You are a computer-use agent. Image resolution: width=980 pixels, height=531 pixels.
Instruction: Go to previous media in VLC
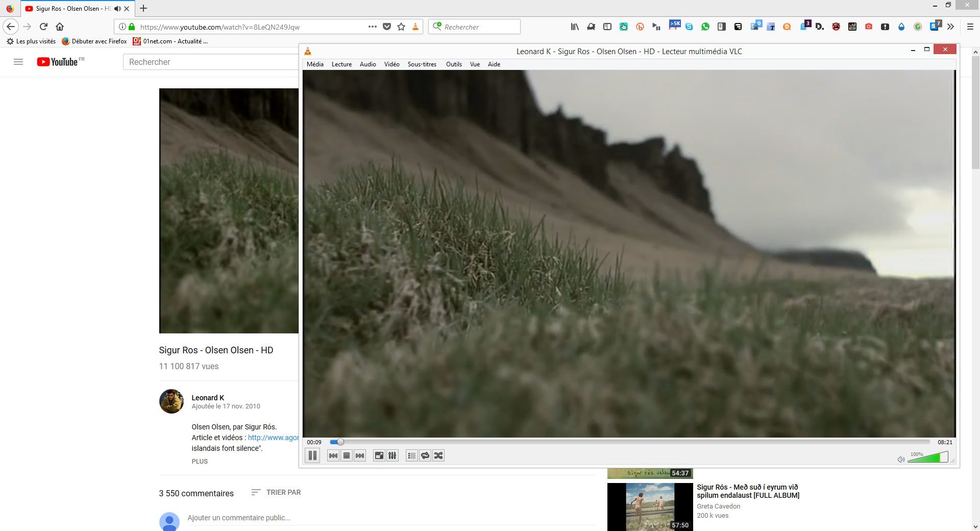[333, 455]
